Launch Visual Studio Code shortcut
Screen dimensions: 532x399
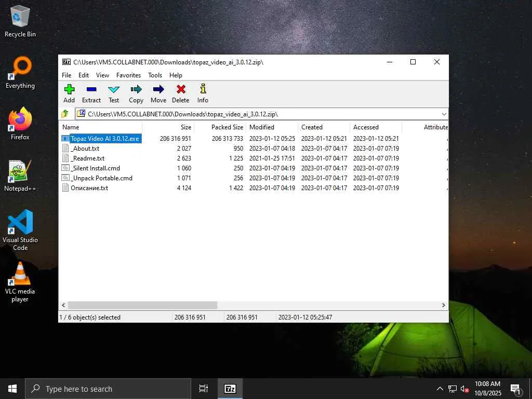(20, 230)
